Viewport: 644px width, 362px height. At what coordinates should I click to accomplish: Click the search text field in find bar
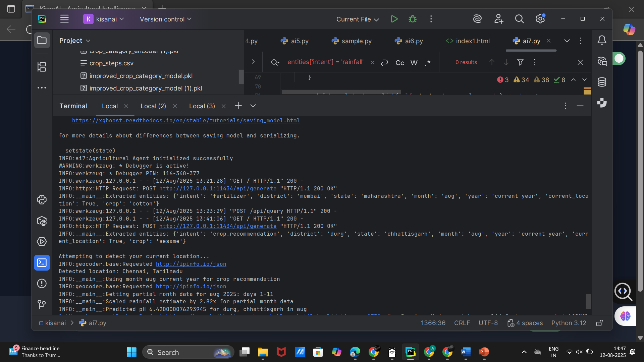(325, 62)
